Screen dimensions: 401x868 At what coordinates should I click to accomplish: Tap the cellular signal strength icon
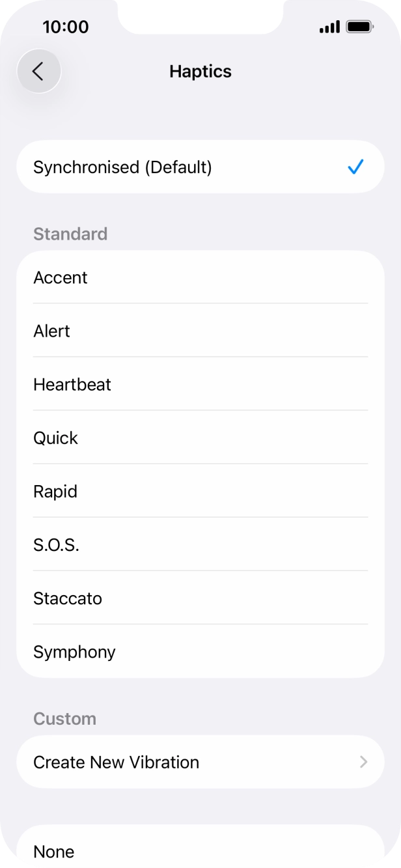[x=329, y=27]
